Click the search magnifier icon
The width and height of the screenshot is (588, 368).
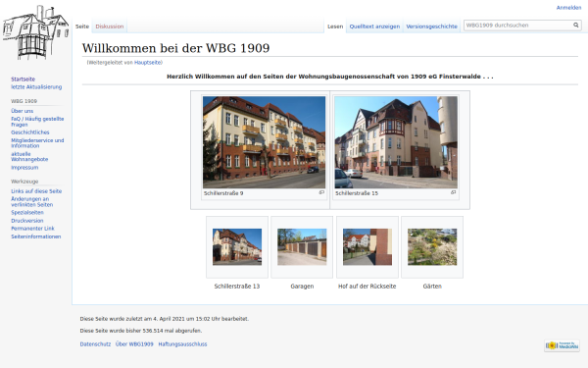(575, 26)
